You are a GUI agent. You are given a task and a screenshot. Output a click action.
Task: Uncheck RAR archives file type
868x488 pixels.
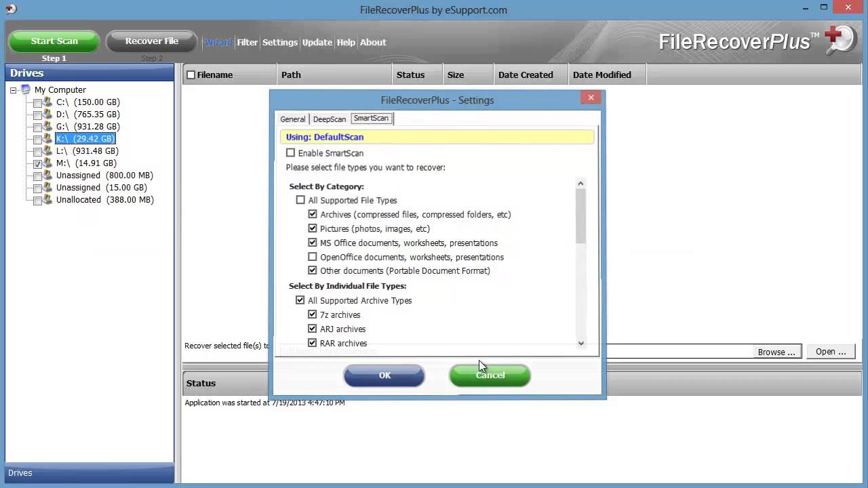[313, 343]
